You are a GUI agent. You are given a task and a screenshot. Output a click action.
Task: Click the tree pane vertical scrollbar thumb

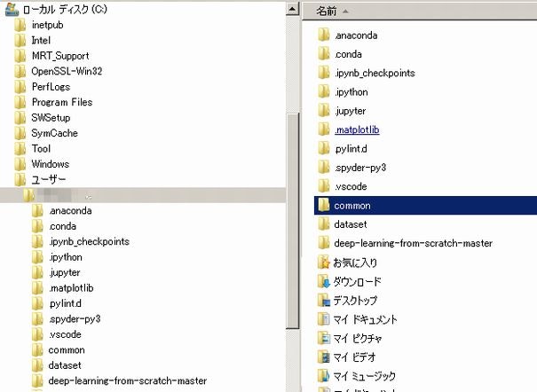(x=293, y=221)
